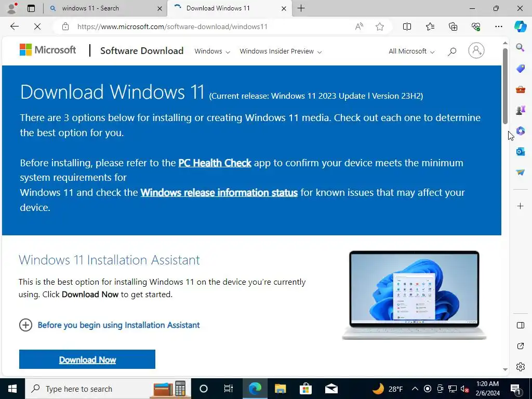Open Mail app from taskbar
The height and width of the screenshot is (399, 532).
(x=331, y=389)
